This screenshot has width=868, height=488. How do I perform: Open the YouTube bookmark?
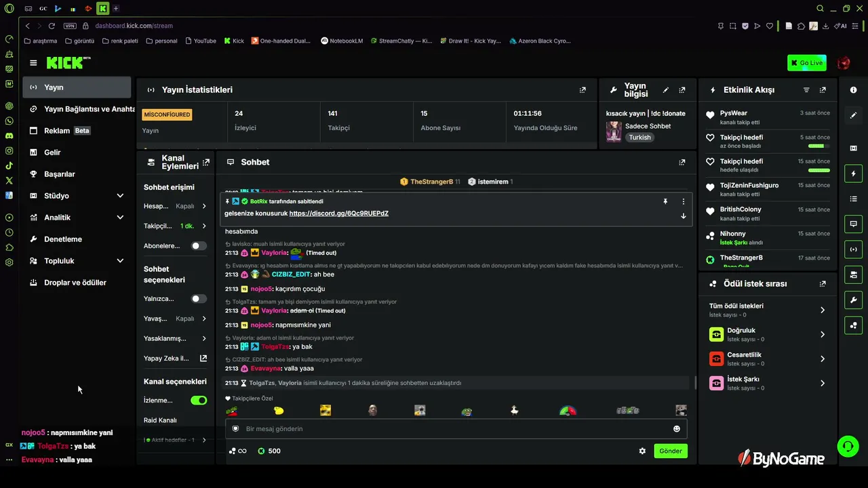tap(200, 41)
